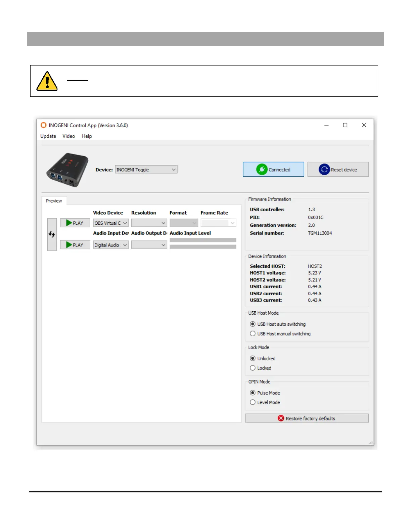
Task: Open the Video menu
Action: (68, 136)
